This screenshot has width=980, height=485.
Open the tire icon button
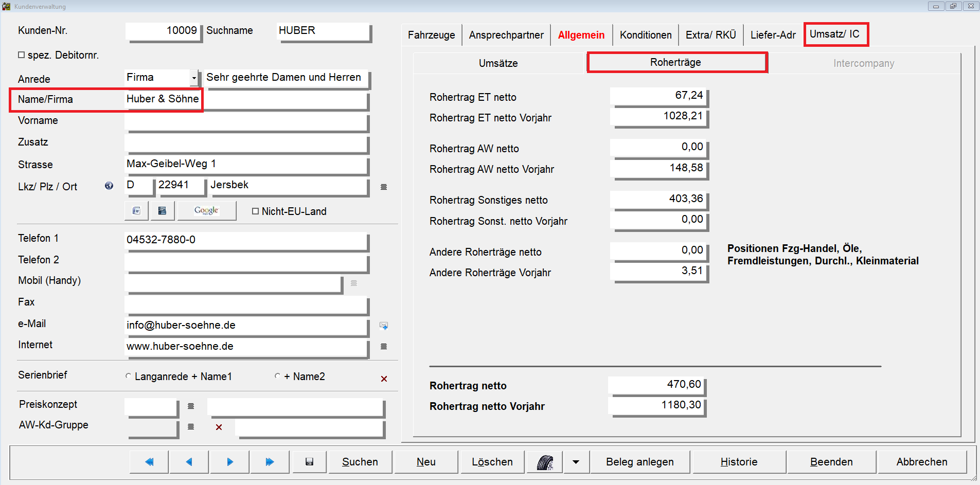point(545,462)
